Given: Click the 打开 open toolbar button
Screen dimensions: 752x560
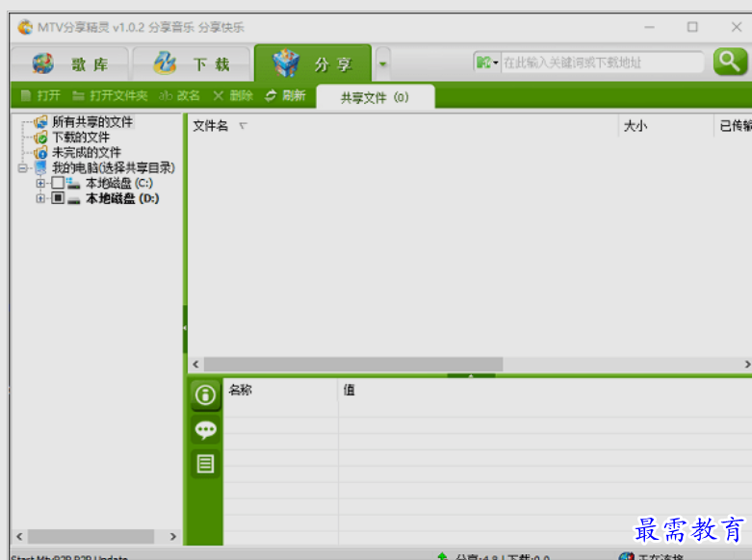Looking at the screenshot, I should coord(40,95).
